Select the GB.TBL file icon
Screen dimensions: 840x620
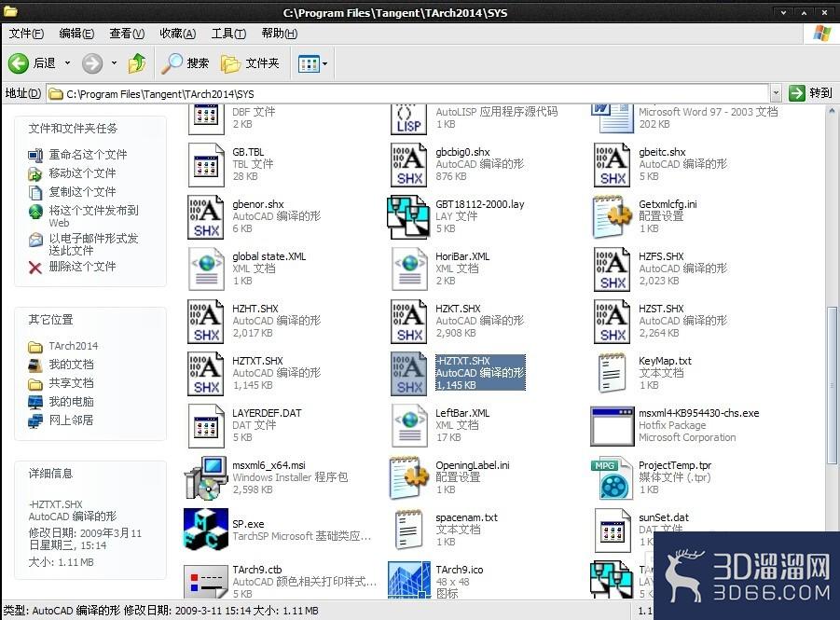pyautogui.click(x=206, y=164)
